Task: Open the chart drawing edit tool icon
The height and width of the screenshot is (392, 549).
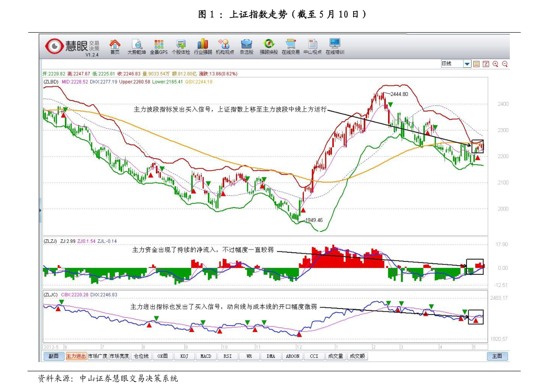Action: tap(486, 64)
